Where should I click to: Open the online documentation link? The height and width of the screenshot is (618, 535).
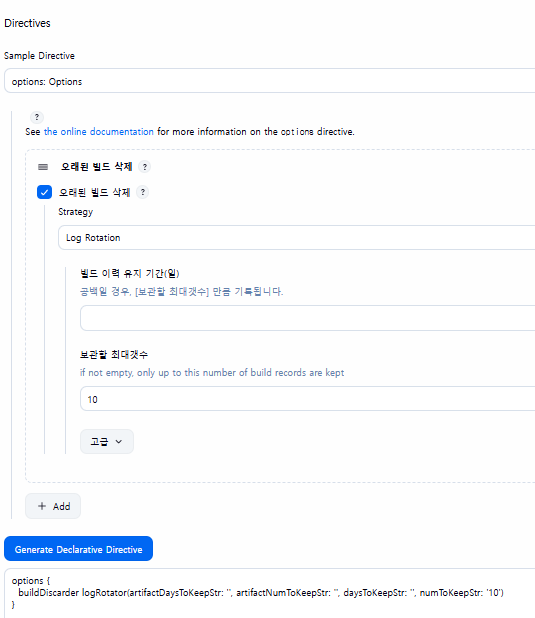coord(99,132)
